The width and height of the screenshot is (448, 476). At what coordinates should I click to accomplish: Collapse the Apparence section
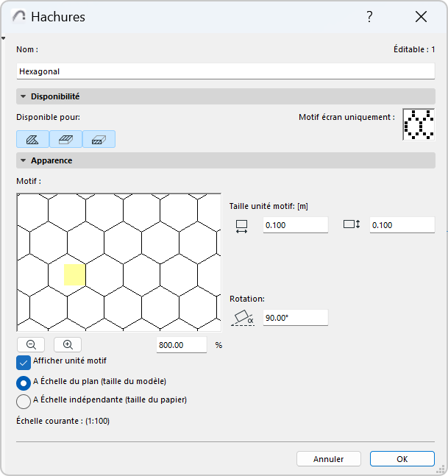point(24,160)
